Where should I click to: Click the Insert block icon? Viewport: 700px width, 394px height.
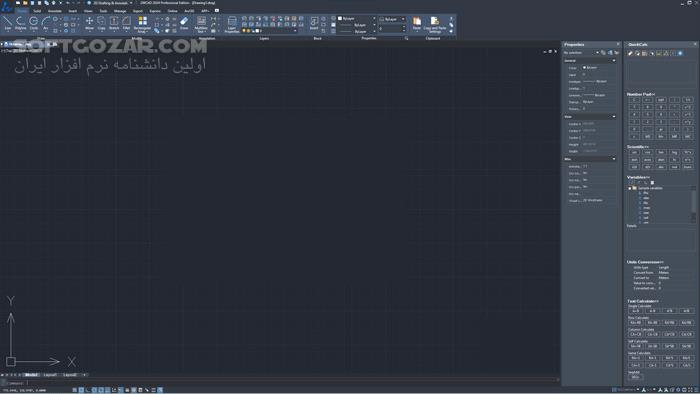[x=314, y=23]
